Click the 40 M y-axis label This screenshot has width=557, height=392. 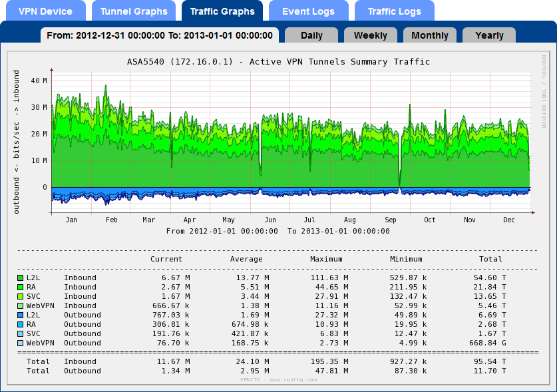[x=39, y=81]
